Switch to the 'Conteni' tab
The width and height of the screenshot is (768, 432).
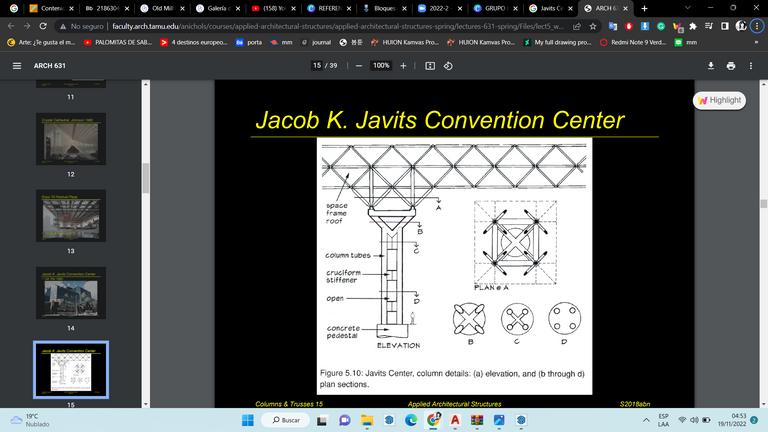(50, 8)
